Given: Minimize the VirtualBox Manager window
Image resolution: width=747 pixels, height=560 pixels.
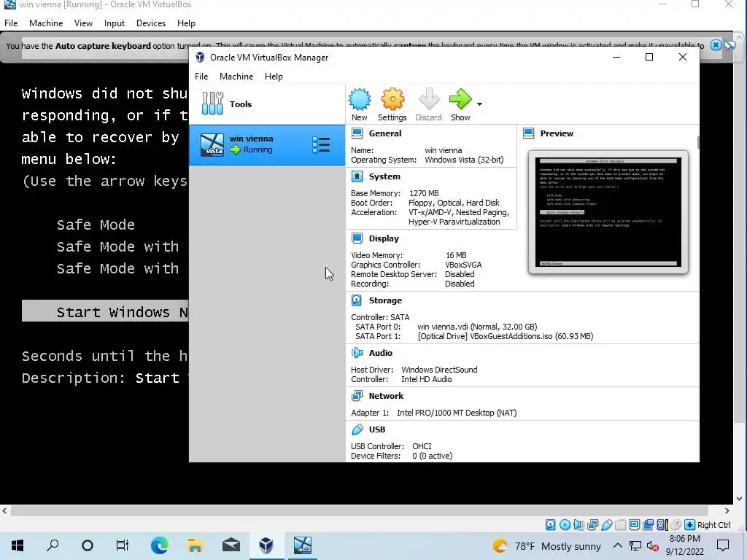Looking at the screenshot, I should pyautogui.click(x=616, y=57).
